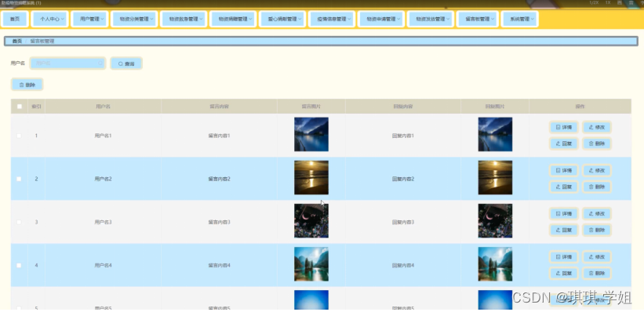Click the 回复内容 column header
644x312 pixels.
(403, 107)
